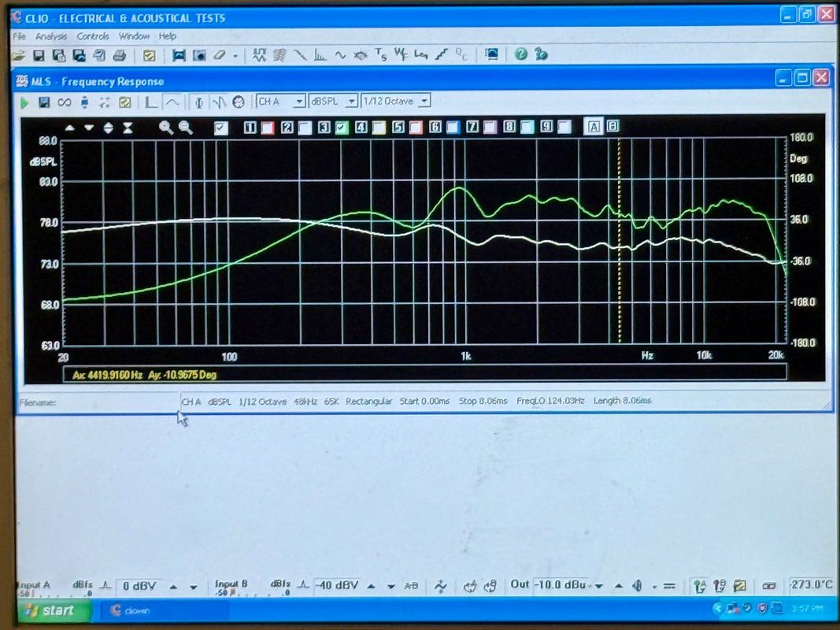The height and width of the screenshot is (630, 840).
Task: Open the 1/12 Octave smoothing dropdown
Action: click(396, 101)
